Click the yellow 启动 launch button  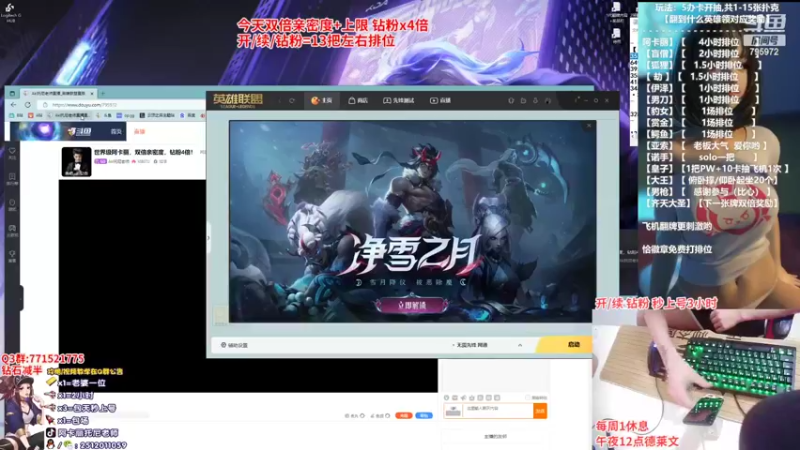[x=566, y=345]
